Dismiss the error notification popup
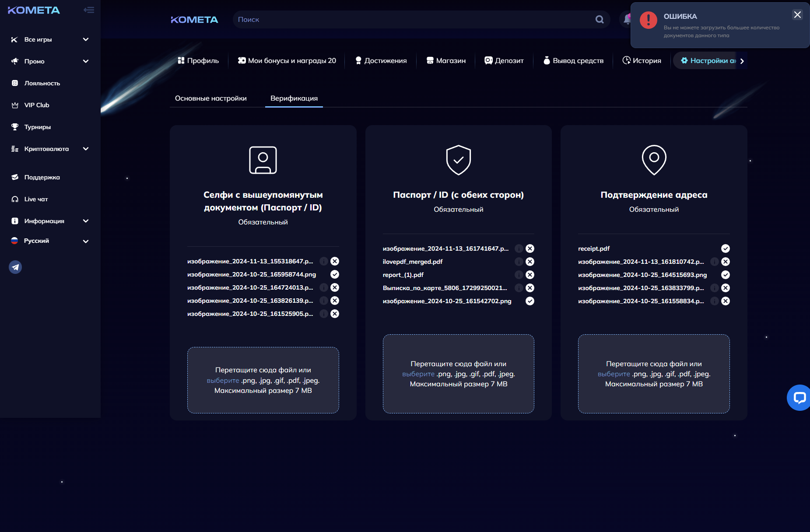Screen dimensions: 810x532 [x=797, y=15]
